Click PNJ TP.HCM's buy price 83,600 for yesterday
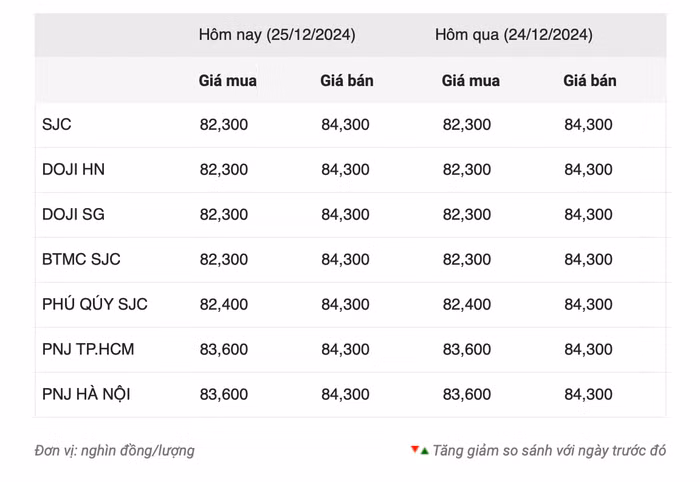The width and height of the screenshot is (700, 482). [466, 349]
